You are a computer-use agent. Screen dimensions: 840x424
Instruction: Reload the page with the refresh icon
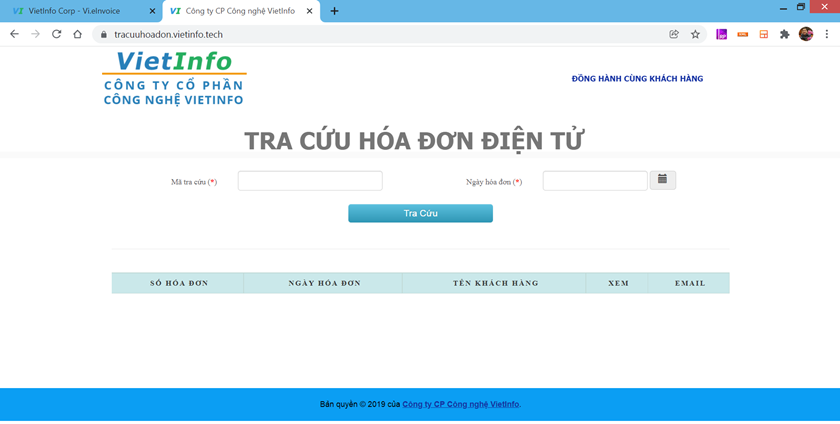(56, 34)
